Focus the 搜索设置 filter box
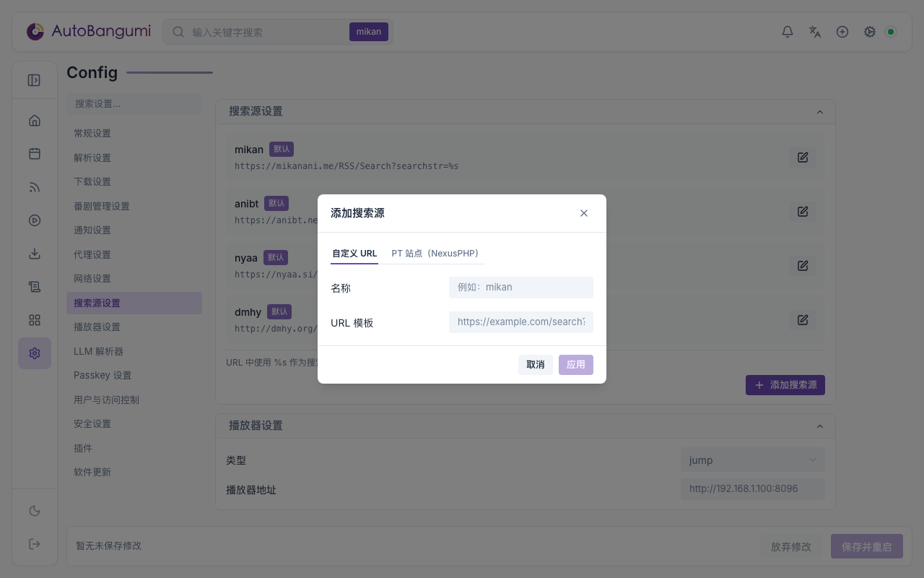This screenshot has height=578, width=924. coord(134,104)
